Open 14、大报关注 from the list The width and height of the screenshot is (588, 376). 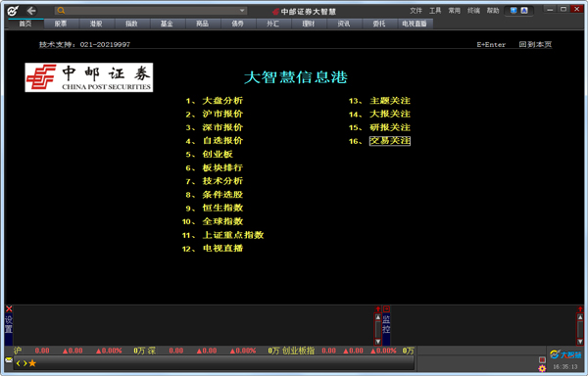[379, 114]
